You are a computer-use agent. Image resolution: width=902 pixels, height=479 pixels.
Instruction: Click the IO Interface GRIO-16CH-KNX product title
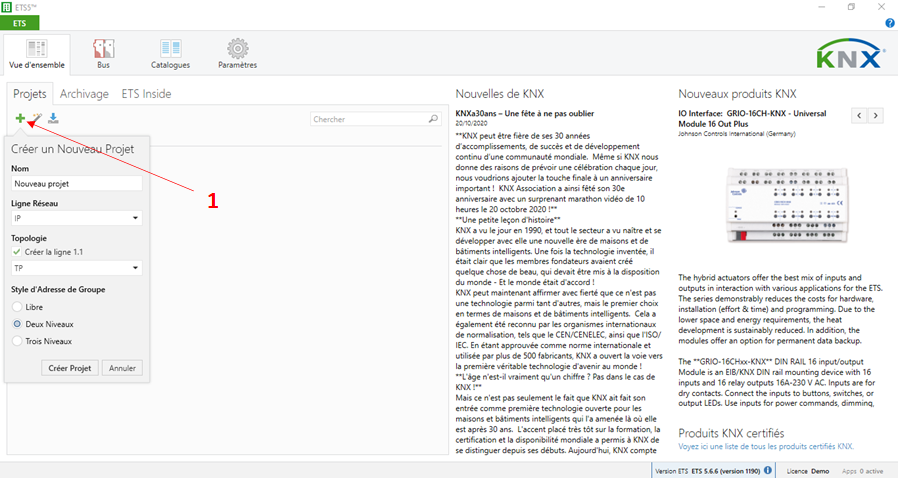tap(752, 118)
